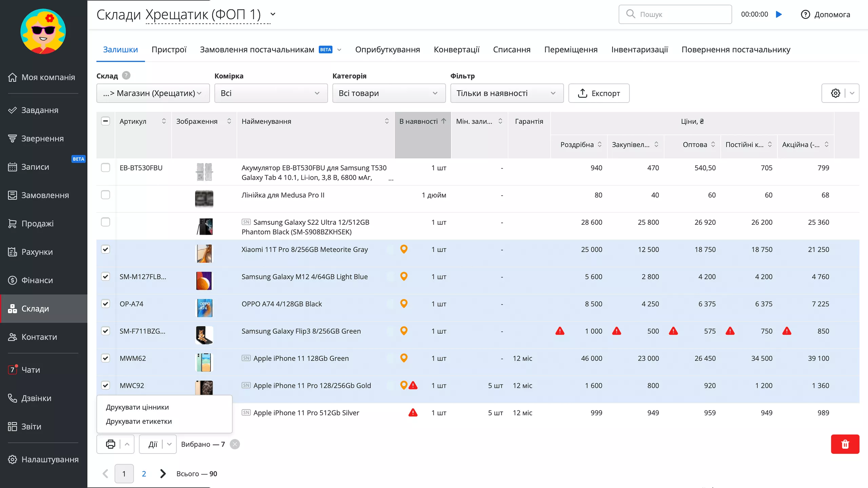Open the Фільтр dropdown Тільки в наявності
The width and height of the screenshot is (868, 488).
pos(507,93)
